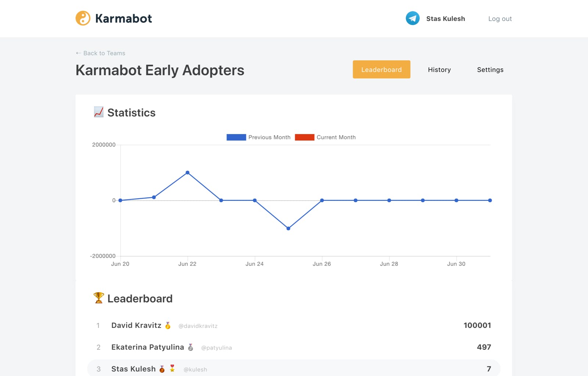Click the Jun 30 data point on chart
Screen dimensions: 588x376
point(456,200)
